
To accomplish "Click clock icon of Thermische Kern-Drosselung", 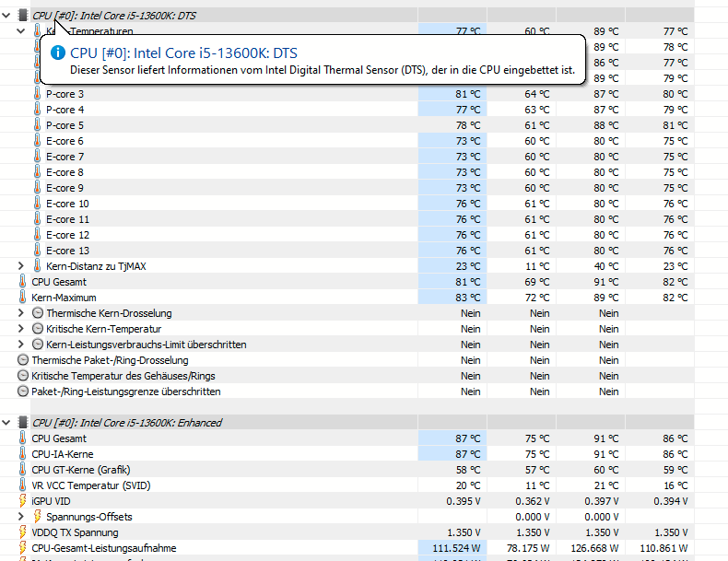I will 38,313.
